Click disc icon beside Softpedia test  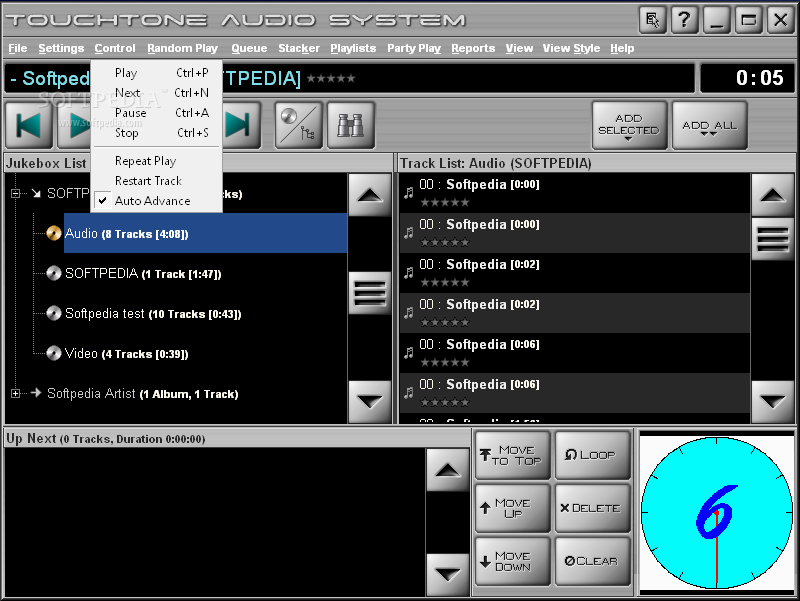tap(54, 313)
